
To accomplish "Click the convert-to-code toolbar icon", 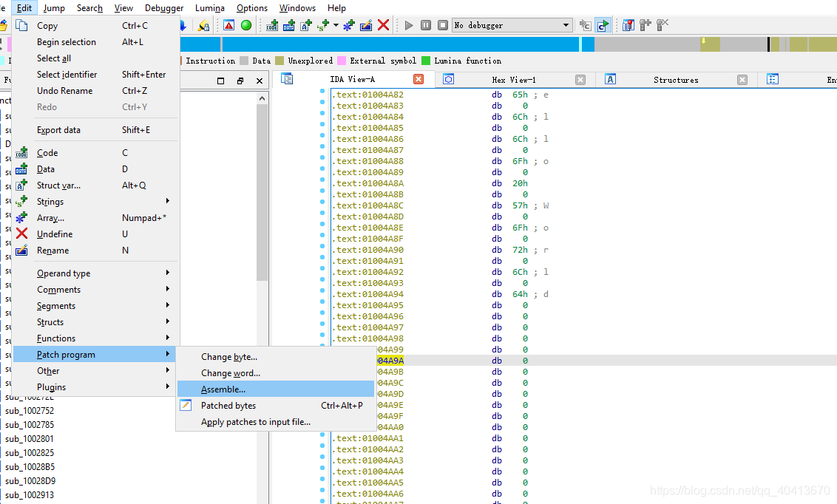I will 272,25.
